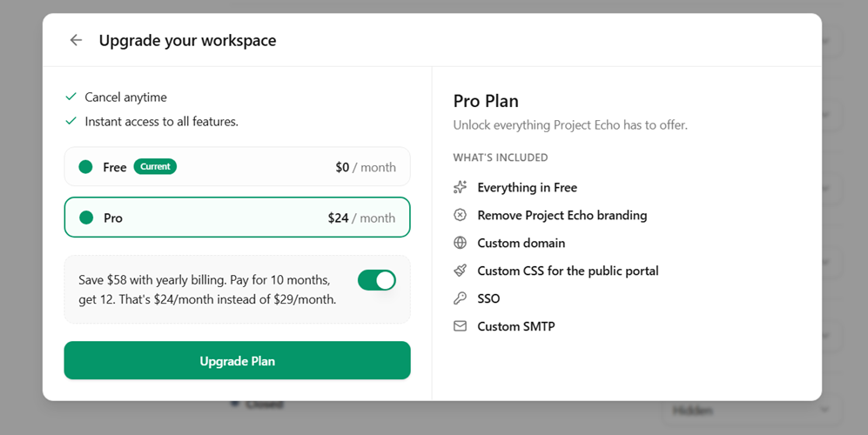Open the blurred Hidden dropdown behind the dialog
This screenshot has height=435, width=868.
click(x=751, y=410)
